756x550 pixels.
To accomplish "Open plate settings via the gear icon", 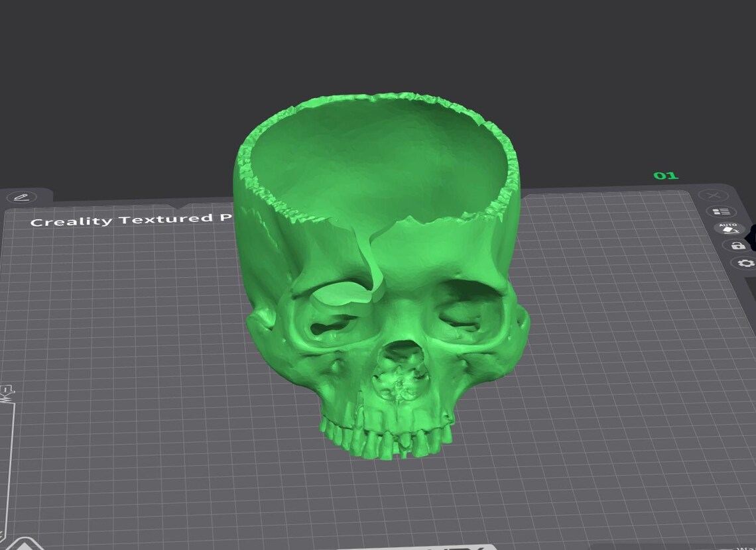I will (746, 263).
